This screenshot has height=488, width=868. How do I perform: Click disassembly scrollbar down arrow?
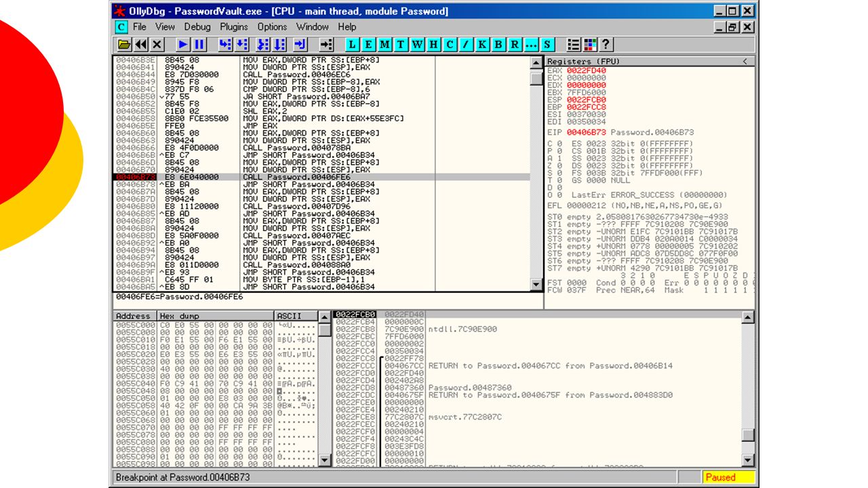point(536,286)
